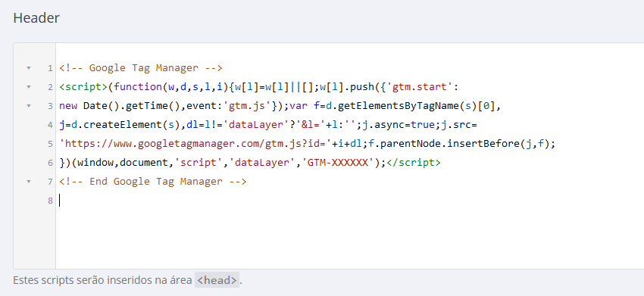
Task: Select line number 1 in the gutter
Action: click(50, 68)
